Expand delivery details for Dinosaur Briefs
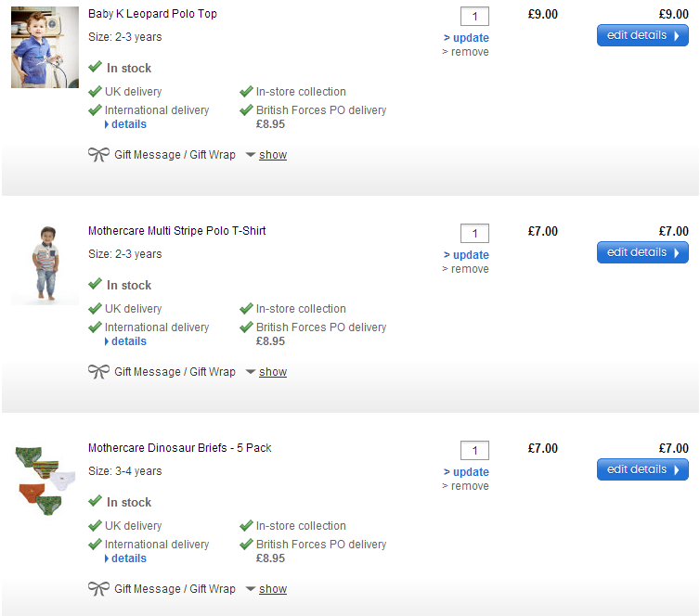The height and width of the screenshot is (616, 700). [128, 558]
